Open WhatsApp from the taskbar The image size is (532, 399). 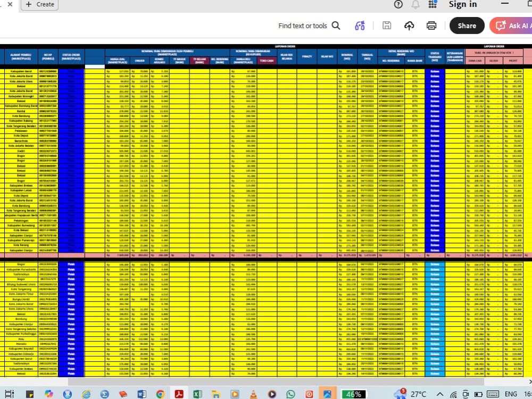point(290,394)
